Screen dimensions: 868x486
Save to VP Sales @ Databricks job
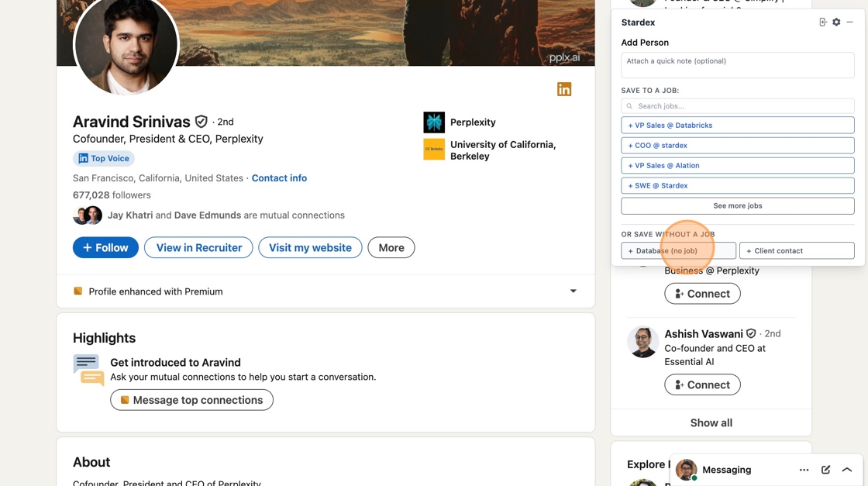tap(737, 126)
